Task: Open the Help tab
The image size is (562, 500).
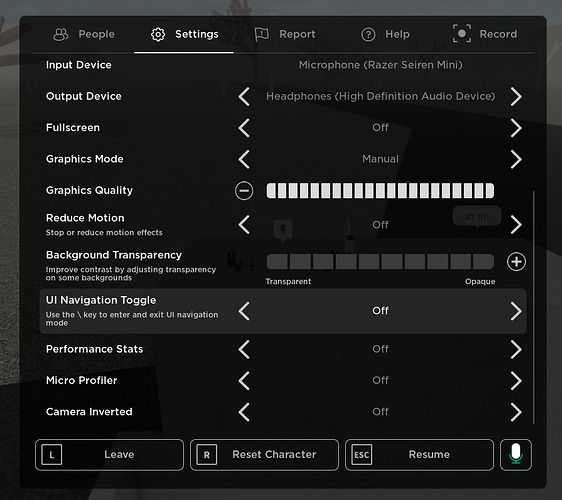Action: (x=385, y=34)
